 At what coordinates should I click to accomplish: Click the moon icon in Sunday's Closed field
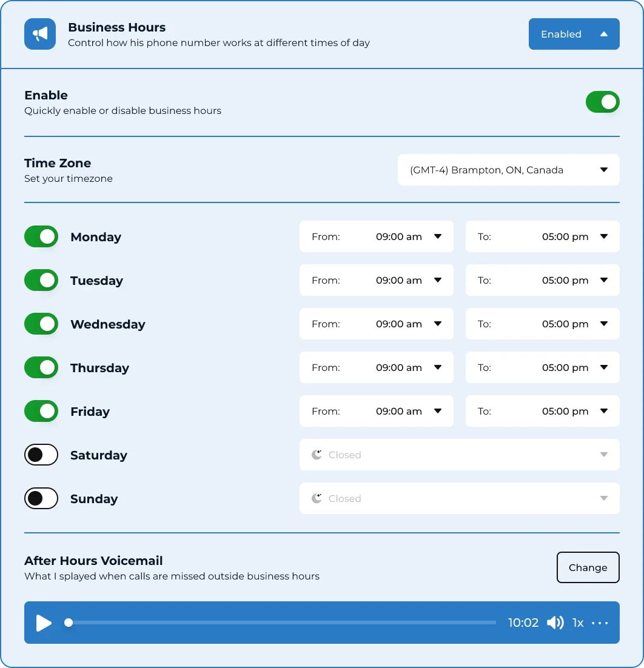coord(317,498)
